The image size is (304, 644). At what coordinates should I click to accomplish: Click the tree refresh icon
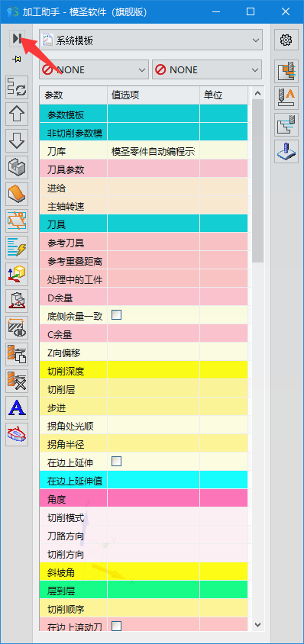pos(17,87)
